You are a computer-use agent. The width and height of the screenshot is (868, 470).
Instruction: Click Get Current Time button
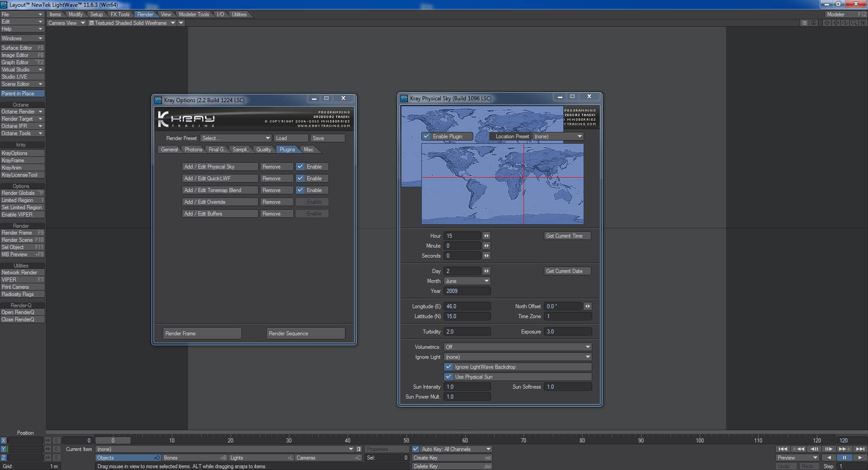pos(567,236)
